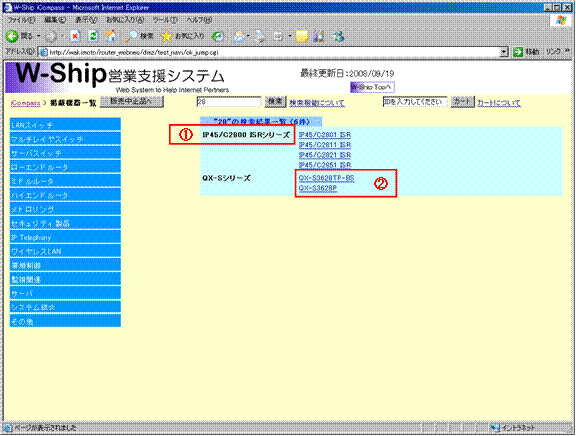Open the QX-S3628P link

[318, 188]
